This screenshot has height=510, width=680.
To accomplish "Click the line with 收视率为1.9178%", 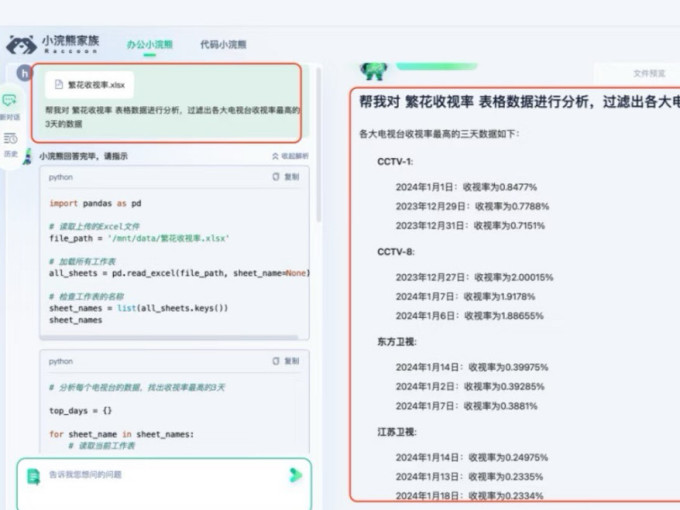I will coord(465,297).
